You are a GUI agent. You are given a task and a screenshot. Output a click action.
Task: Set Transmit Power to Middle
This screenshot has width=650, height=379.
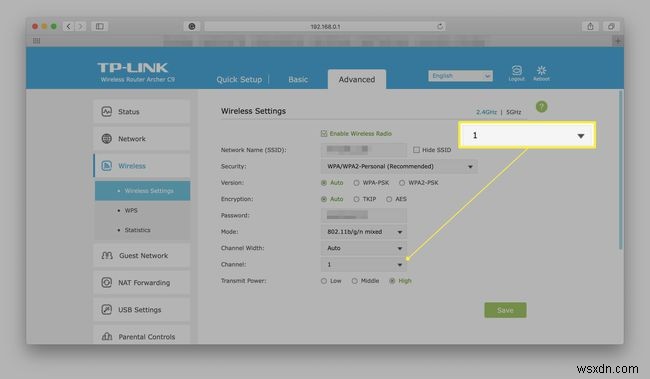(354, 281)
